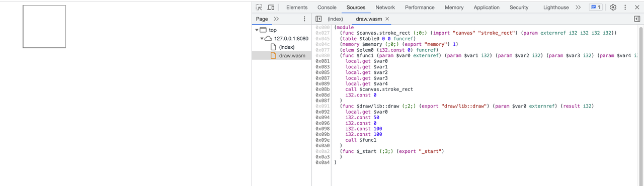
Task: Switch to the Network tab
Action: (x=385, y=8)
